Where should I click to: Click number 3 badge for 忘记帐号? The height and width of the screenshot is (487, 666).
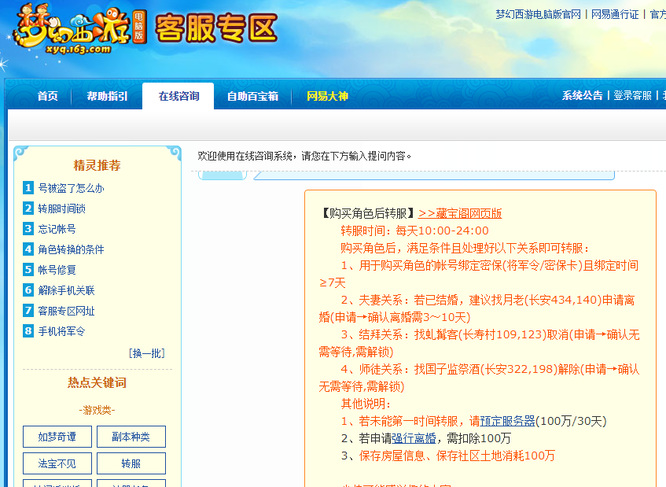(28, 228)
